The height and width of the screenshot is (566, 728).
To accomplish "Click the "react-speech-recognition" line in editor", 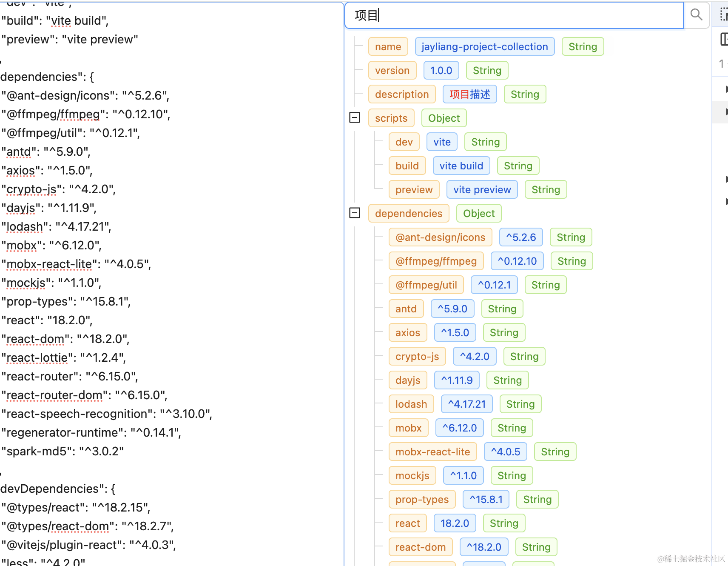I will tap(107, 414).
